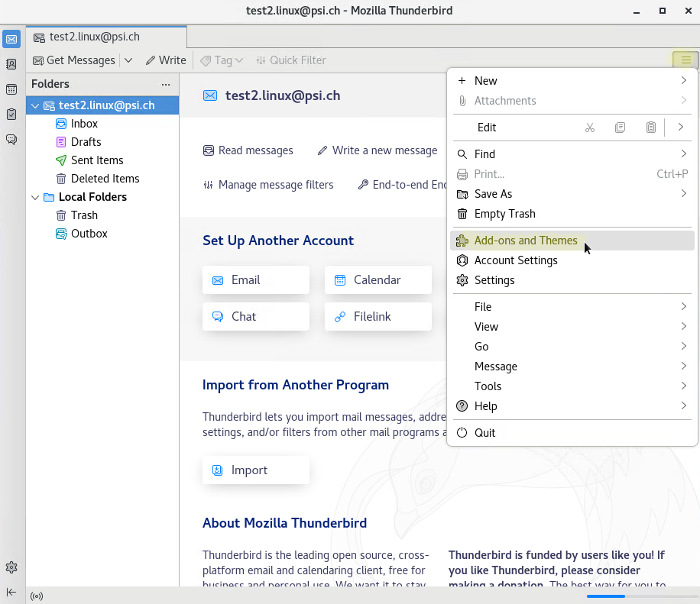Open the Address Book space icon
Screen dimensions: 700x604
(x=11, y=64)
